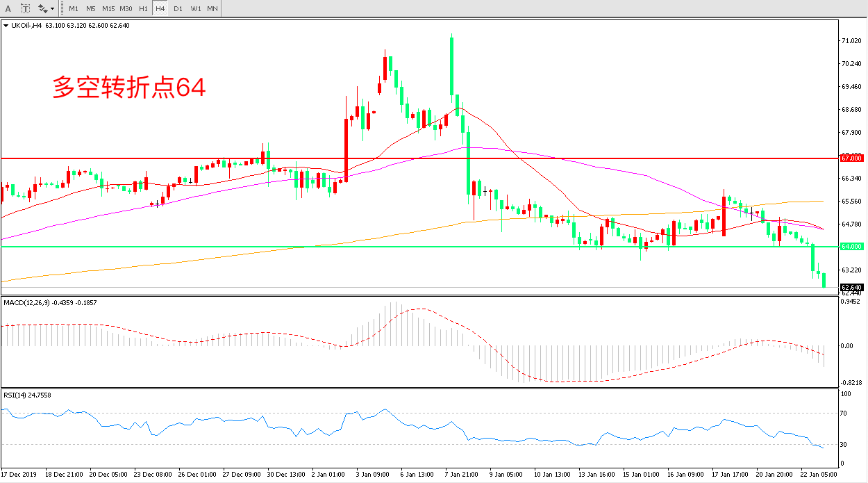Image resolution: width=868 pixels, height=483 pixels.
Task: Click the Arrows objects icon
Action: (42, 8)
